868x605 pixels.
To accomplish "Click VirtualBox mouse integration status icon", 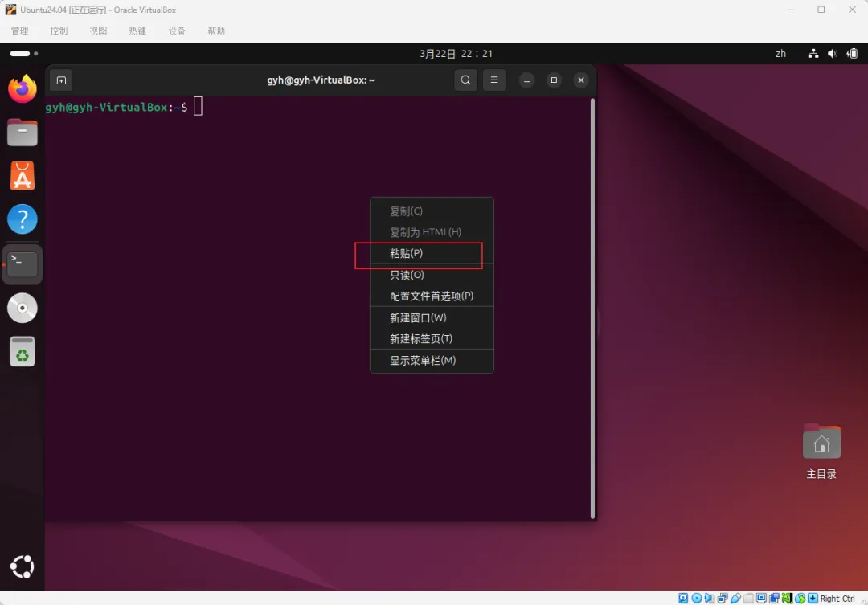I will pyautogui.click(x=800, y=598).
